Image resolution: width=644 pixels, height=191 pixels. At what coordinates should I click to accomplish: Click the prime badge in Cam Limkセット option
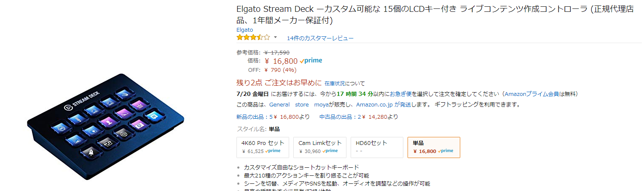(x=330, y=151)
